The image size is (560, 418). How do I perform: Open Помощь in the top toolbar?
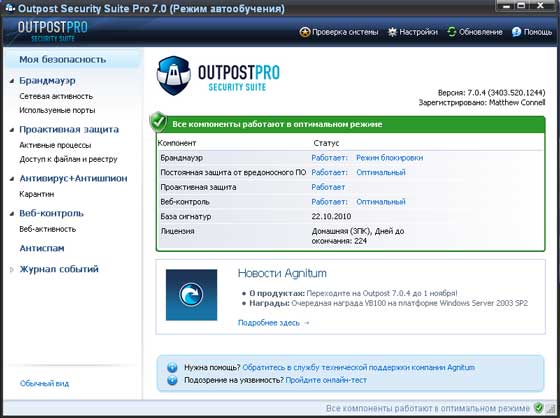[532, 32]
